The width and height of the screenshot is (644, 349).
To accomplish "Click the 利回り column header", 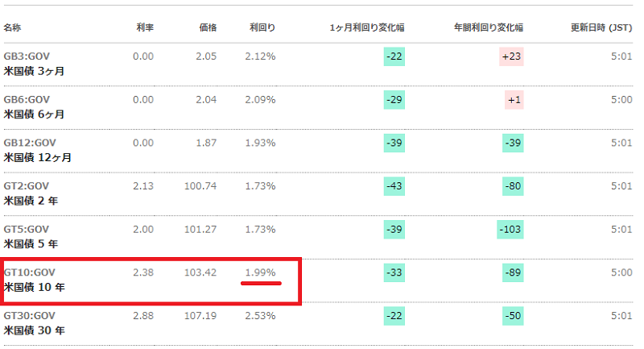I will click(x=262, y=27).
